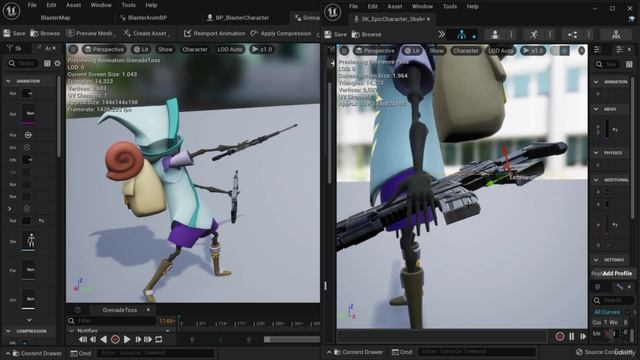
Task: Play the GrenadeToss animation forward
Action: pyautogui.click(x=127, y=339)
